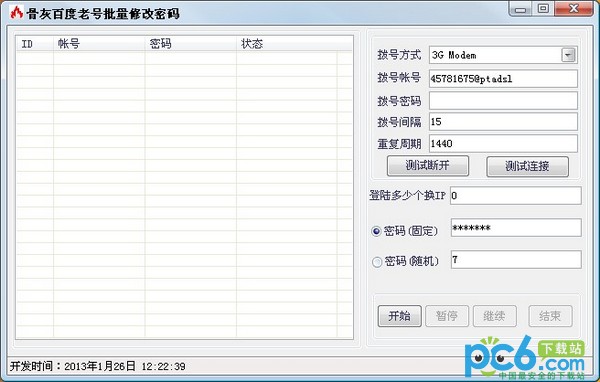Click the flame app icon in title bar
This screenshot has width=600, height=382.
pyautogui.click(x=16, y=12)
